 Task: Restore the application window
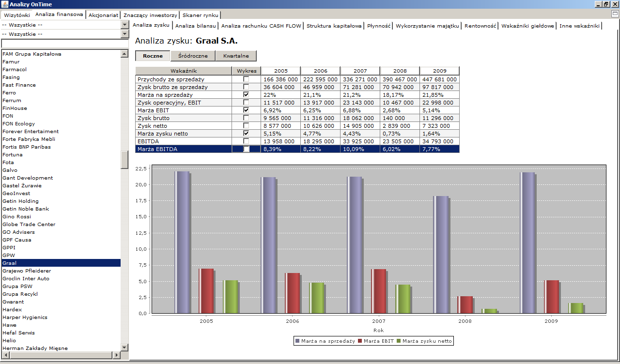coord(606,4)
